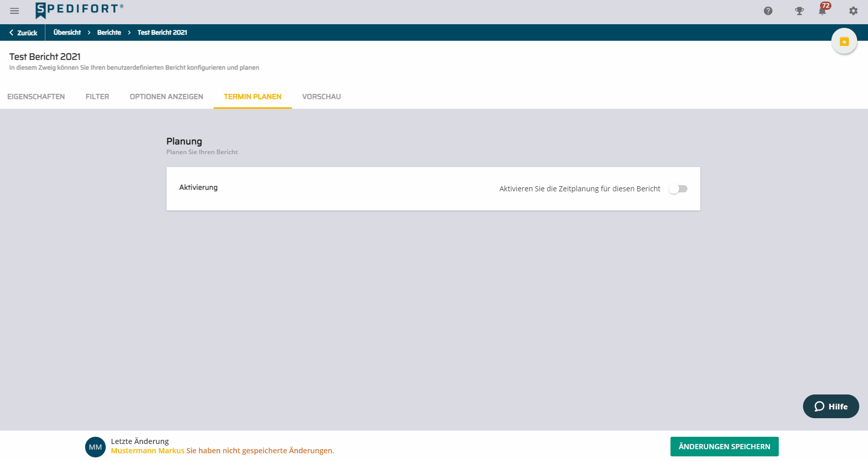Open the help question mark icon
The width and height of the screenshot is (868, 461).
pos(768,11)
